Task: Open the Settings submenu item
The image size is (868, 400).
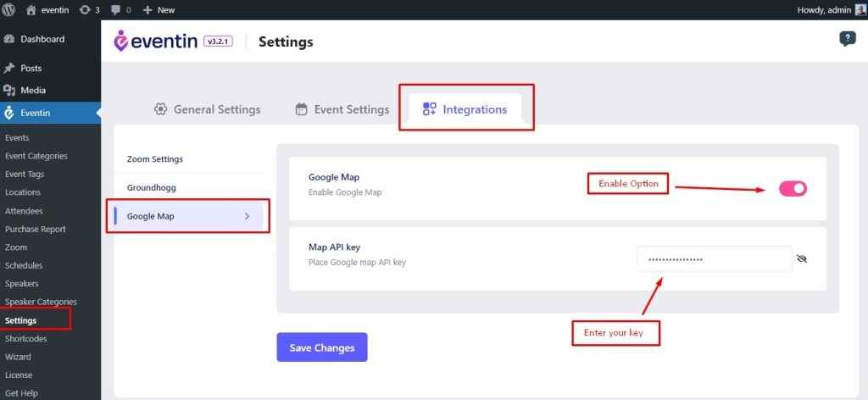Action: coord(20,320)
